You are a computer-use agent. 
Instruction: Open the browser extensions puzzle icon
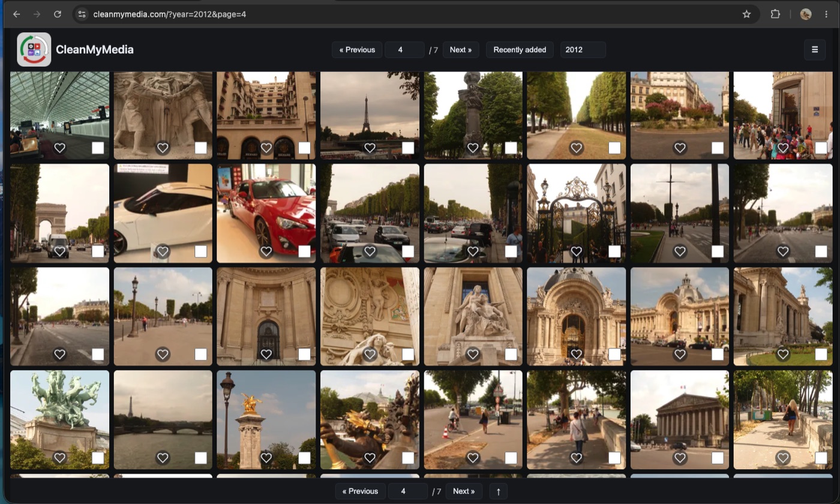tap(775, 14)
